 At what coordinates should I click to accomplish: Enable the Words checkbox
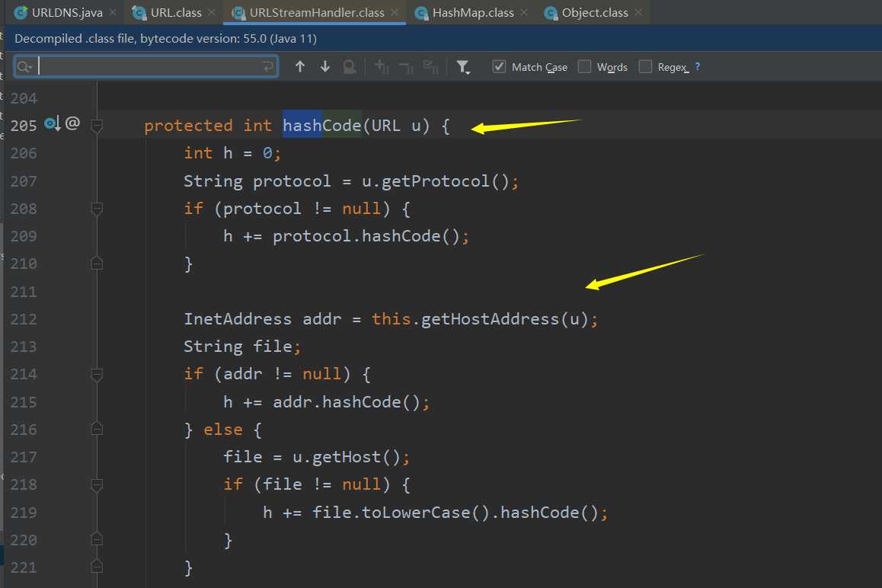(x=585, y=67)
